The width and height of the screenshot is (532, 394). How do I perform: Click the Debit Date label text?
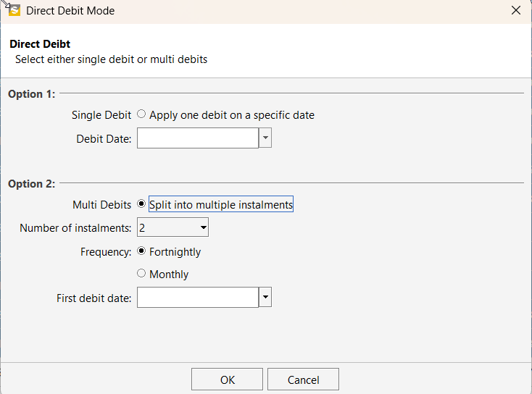[x=104, y=138]
